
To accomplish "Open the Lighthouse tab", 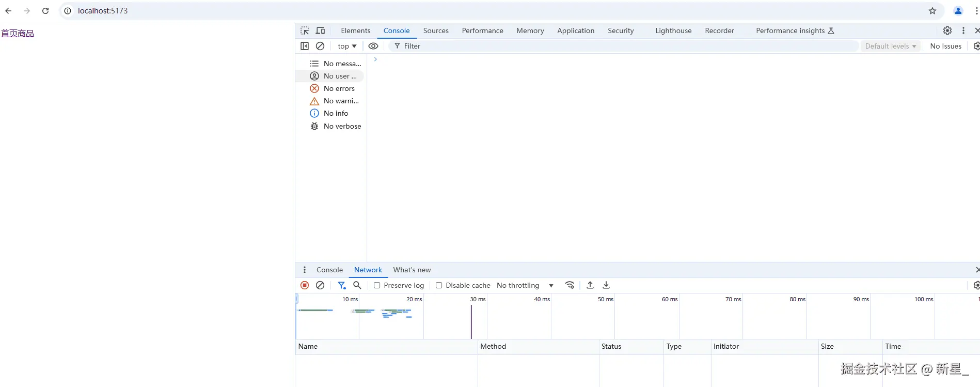I will 673,30.
